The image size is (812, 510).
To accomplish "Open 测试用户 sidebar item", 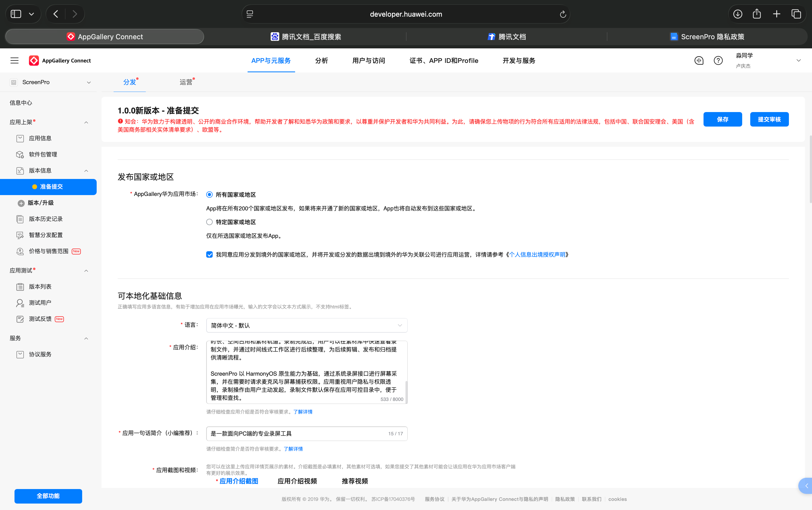I will 40,303.
